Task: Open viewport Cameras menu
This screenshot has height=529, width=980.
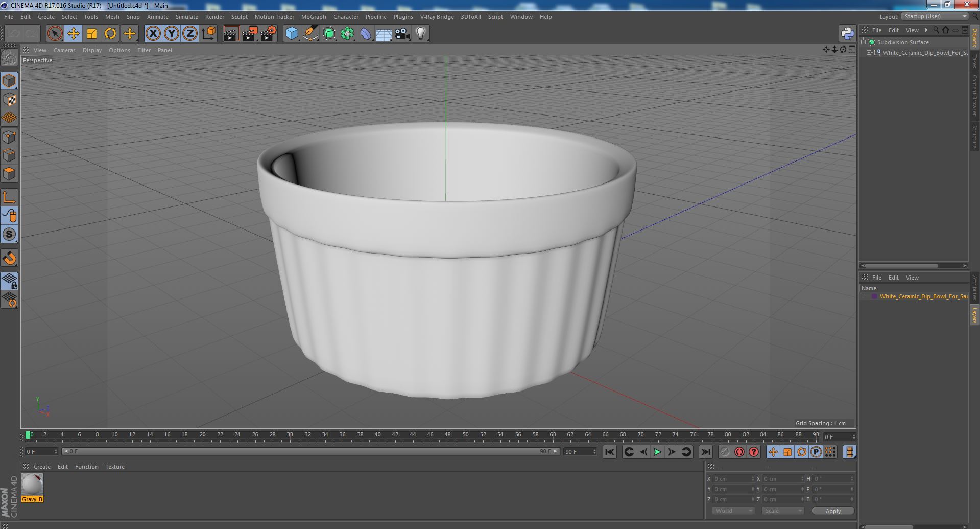Action: 64,50
